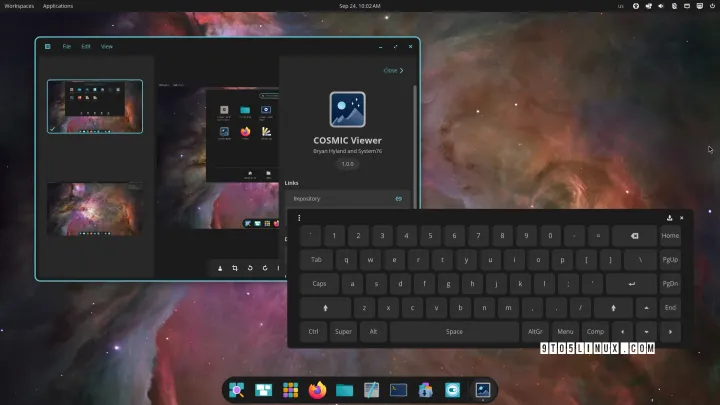Click the COSMIC Viewer app logo

348,109
